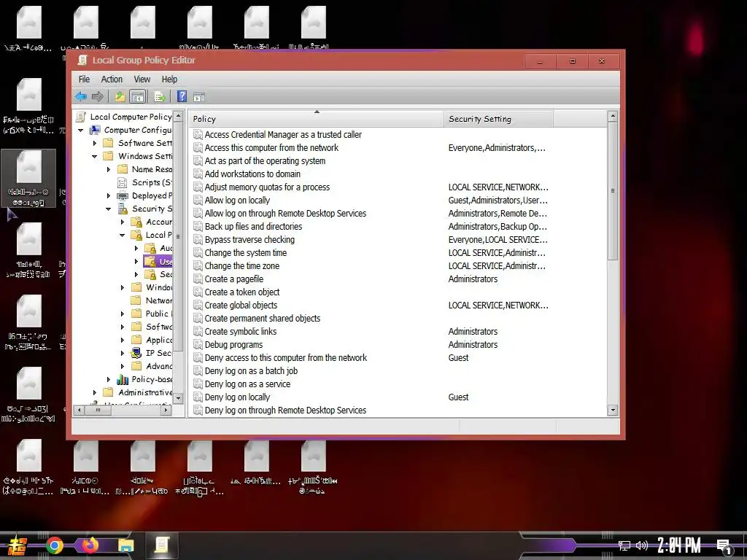This screenshot has height=560, width=747.
Task: Click scroll down arrow of policy list
Action: pos(613,410)
